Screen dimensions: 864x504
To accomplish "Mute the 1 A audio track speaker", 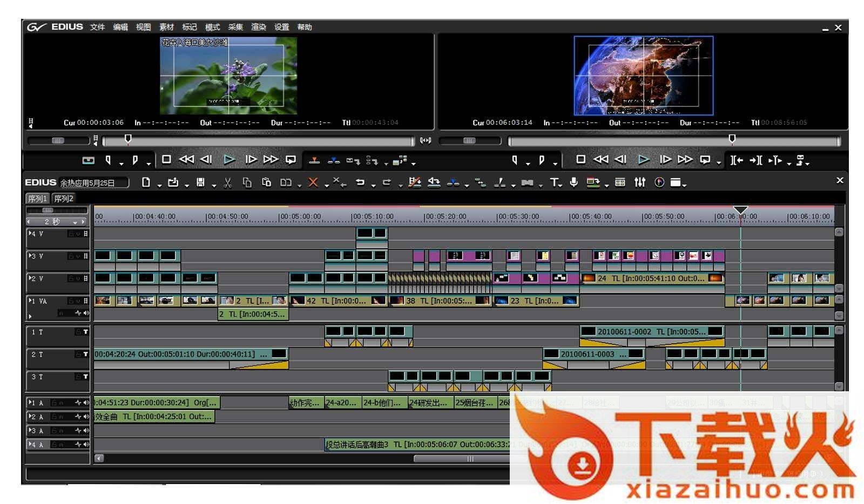I will 86,403.
